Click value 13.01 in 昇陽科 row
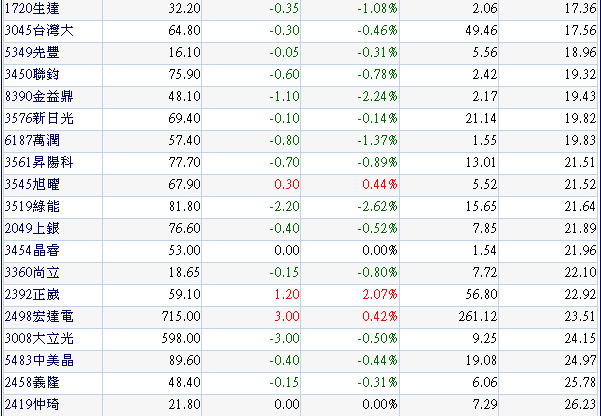This screenshot has width=601, height=416. (481, 163)
